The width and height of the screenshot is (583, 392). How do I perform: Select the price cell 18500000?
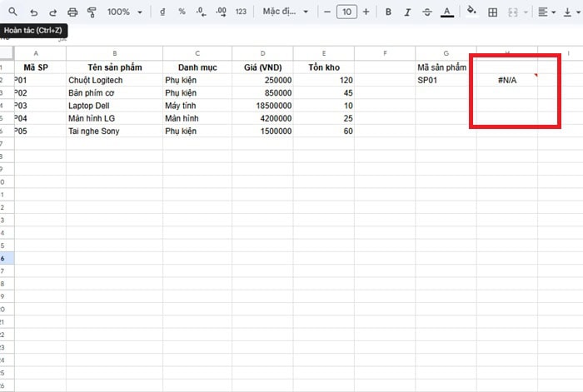click(x=263, y=106)
